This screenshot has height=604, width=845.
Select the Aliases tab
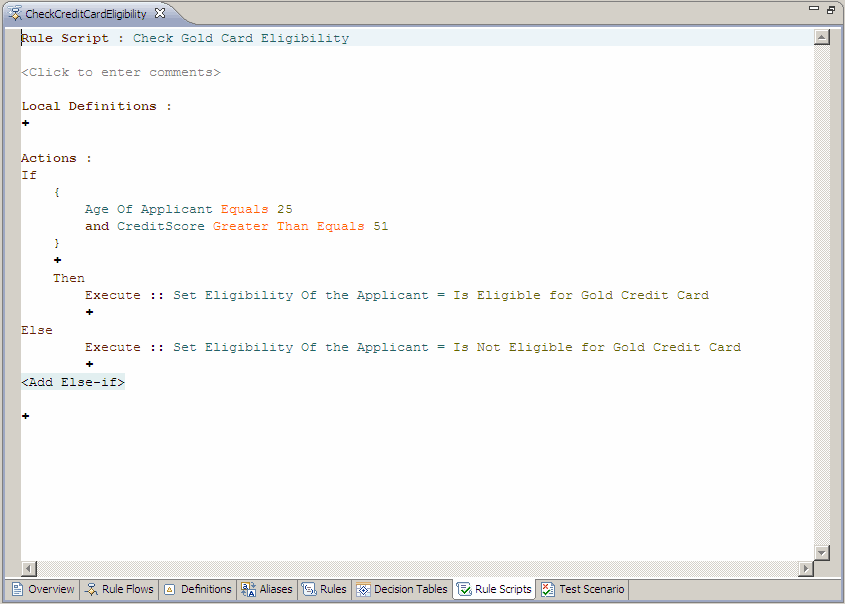click(x=267, y=589)
